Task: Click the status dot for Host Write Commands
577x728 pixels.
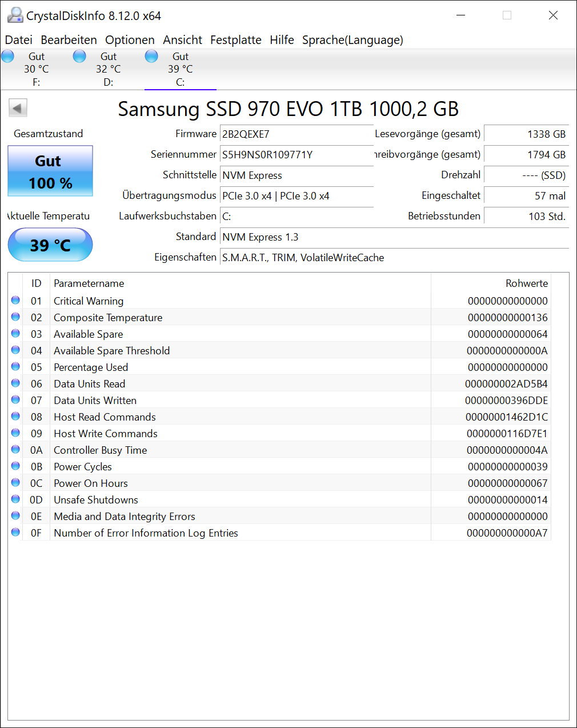Action: click(15, 433)
